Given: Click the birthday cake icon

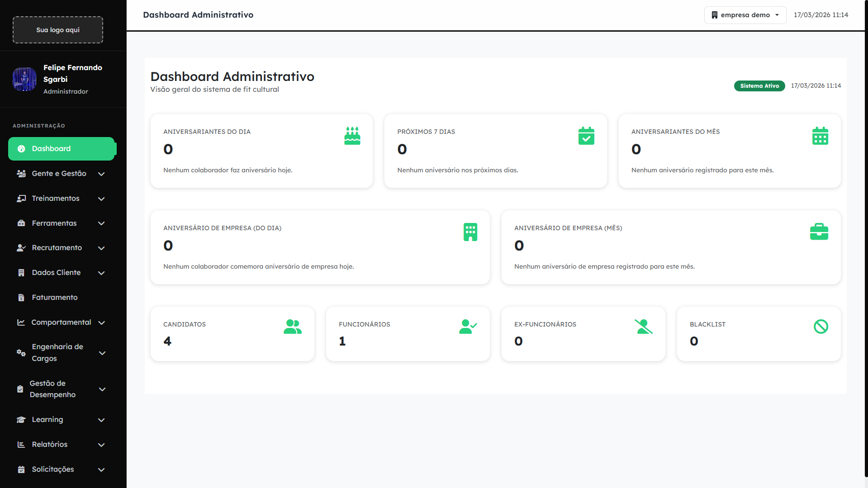Looking at the screenshot, I should point(352,136).
